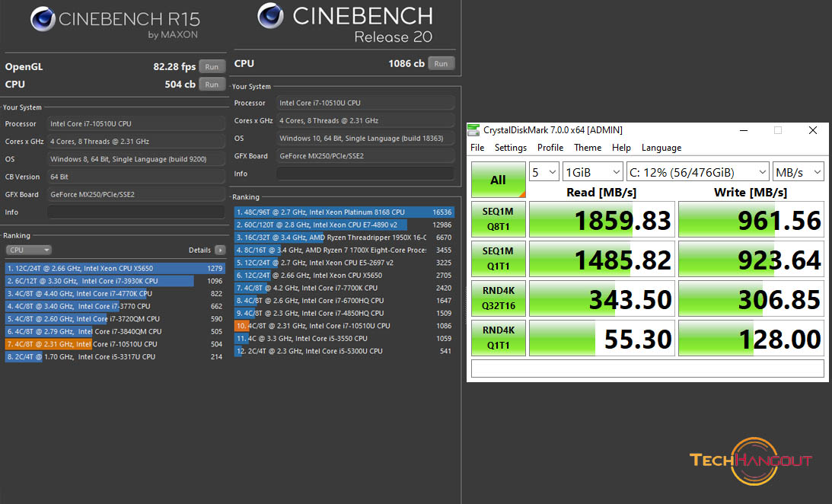Click the RND4K Q1T1 write value 128.00
The image size is (832, 504).
(751, 338)
